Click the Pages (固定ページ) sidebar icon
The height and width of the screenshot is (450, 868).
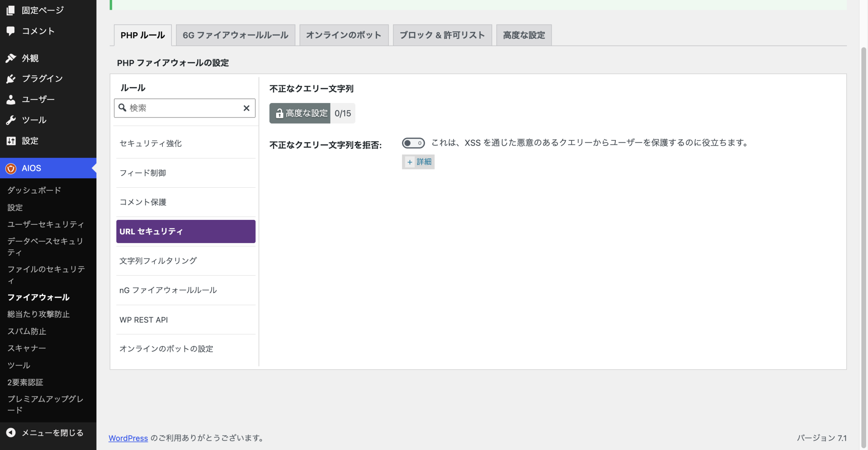click(11, 10)
